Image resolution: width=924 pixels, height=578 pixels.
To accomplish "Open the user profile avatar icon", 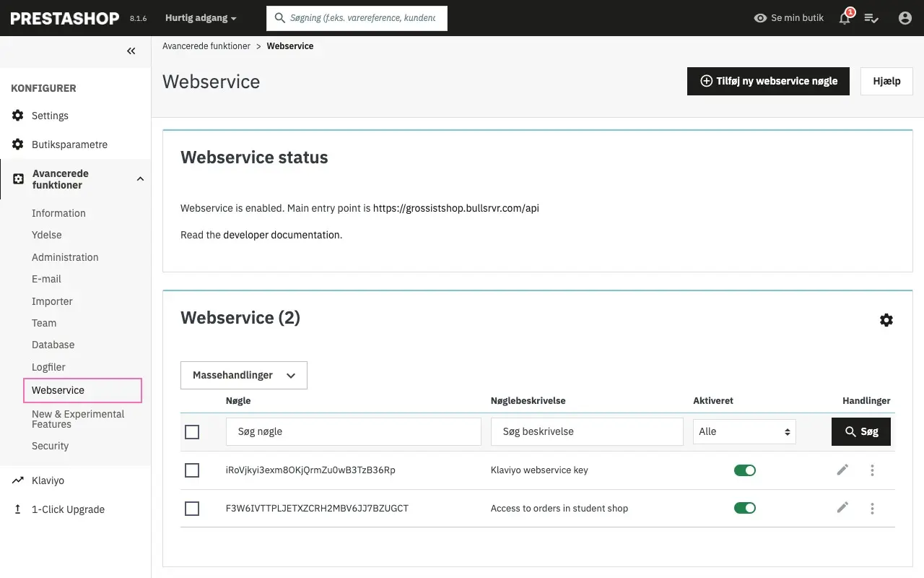I will (x=905, y=18).
